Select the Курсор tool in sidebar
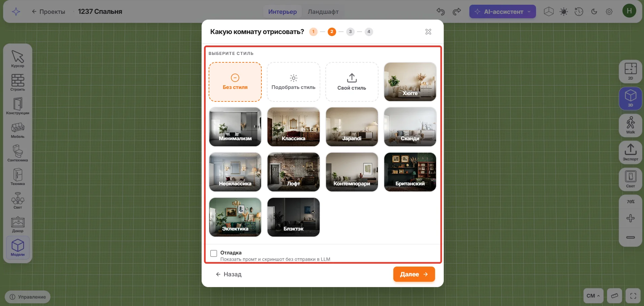Image resolution: width=644 pixels, height=306 pixels. coord(17,59)
